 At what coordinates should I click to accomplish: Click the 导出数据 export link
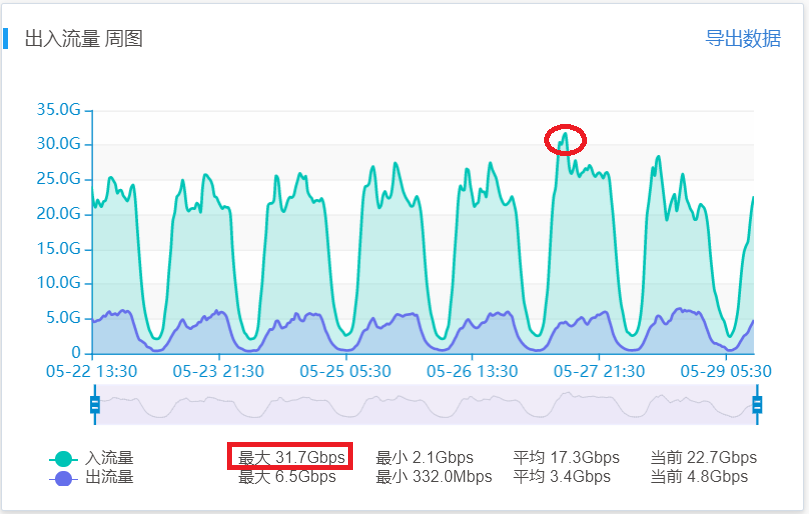(743, 39)
